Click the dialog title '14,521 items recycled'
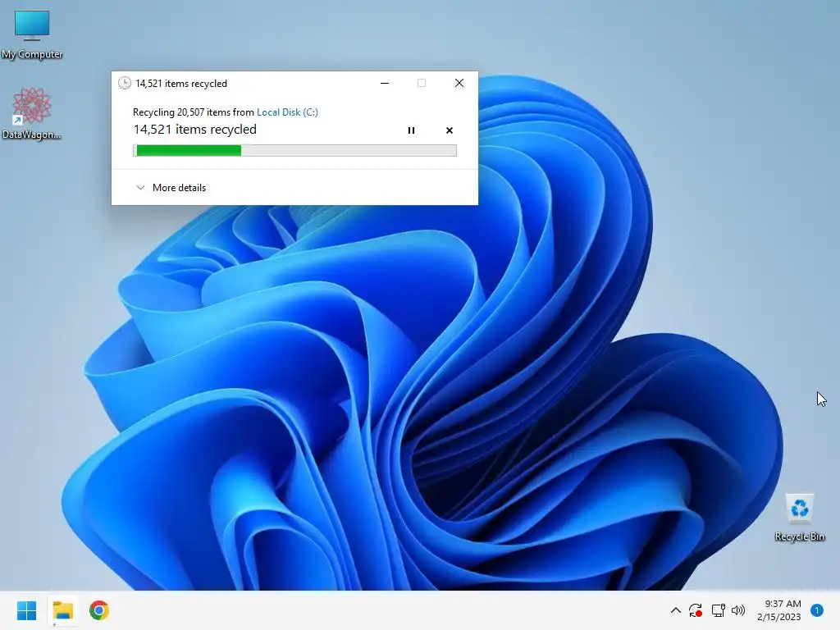Image resolution: width=840 pixels, height=630 pixels. [x=181, y=84]
